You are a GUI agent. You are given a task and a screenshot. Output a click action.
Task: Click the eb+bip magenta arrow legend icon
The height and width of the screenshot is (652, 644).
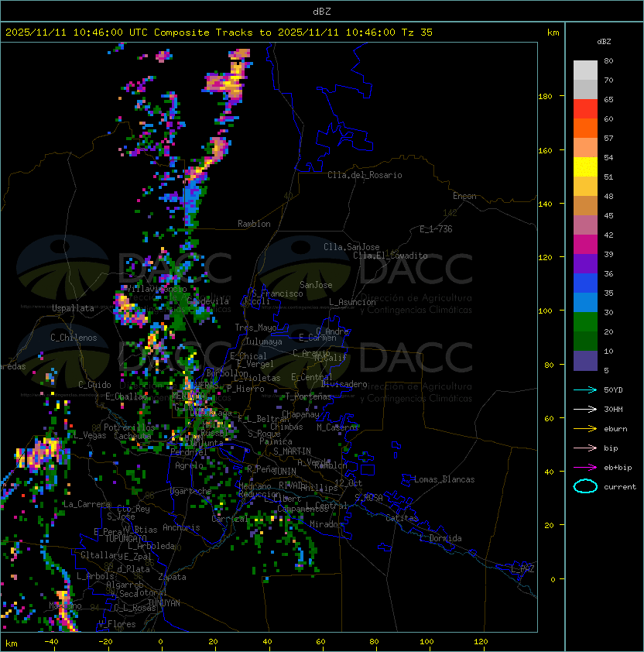click(x=585, y=468)
